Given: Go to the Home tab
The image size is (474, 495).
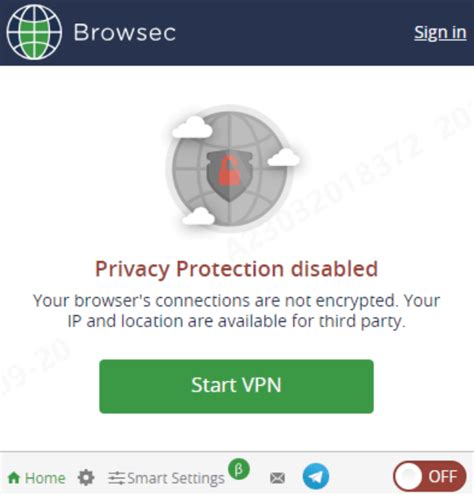Looking at the screenshot, I should click(37, 478).
